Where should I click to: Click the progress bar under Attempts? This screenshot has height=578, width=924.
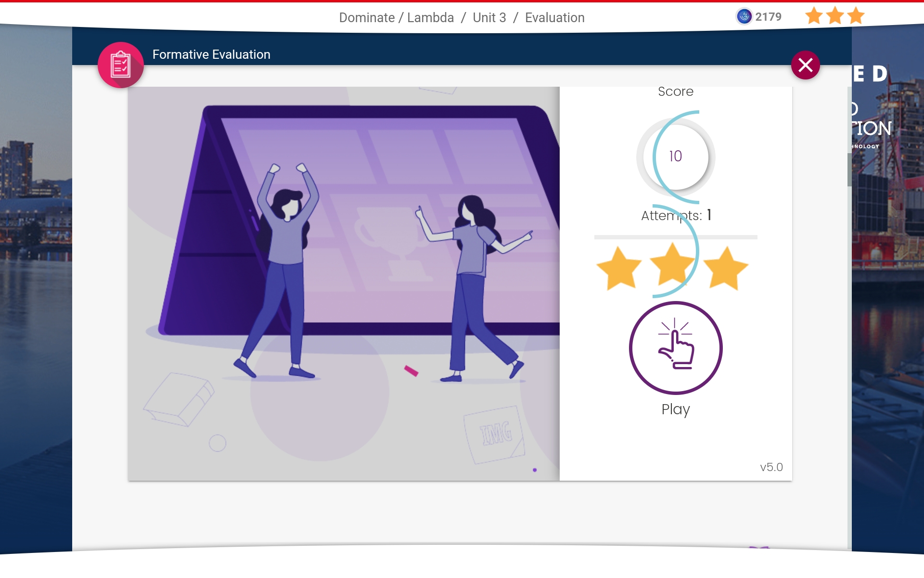coord(676,237)
